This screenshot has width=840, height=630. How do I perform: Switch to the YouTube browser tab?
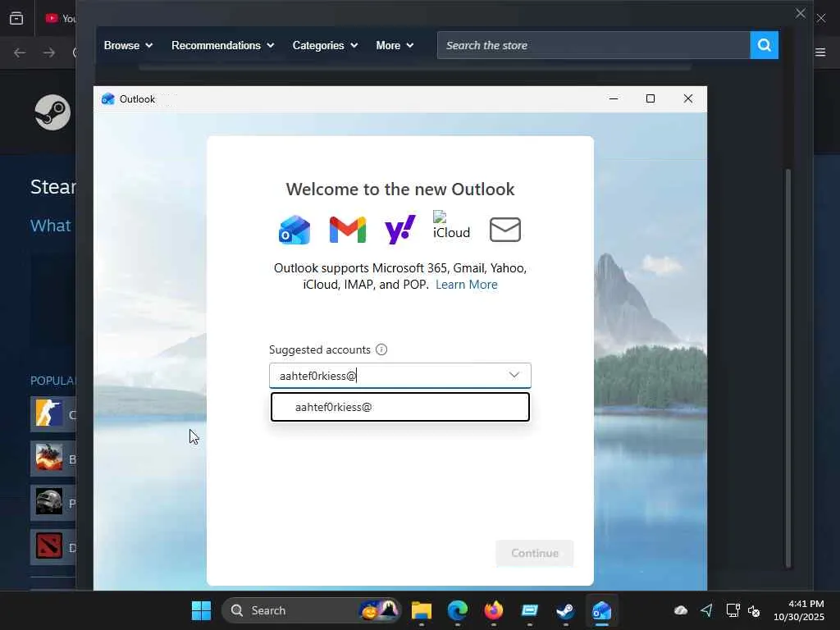pyautogui.click(x=59, y=18)
